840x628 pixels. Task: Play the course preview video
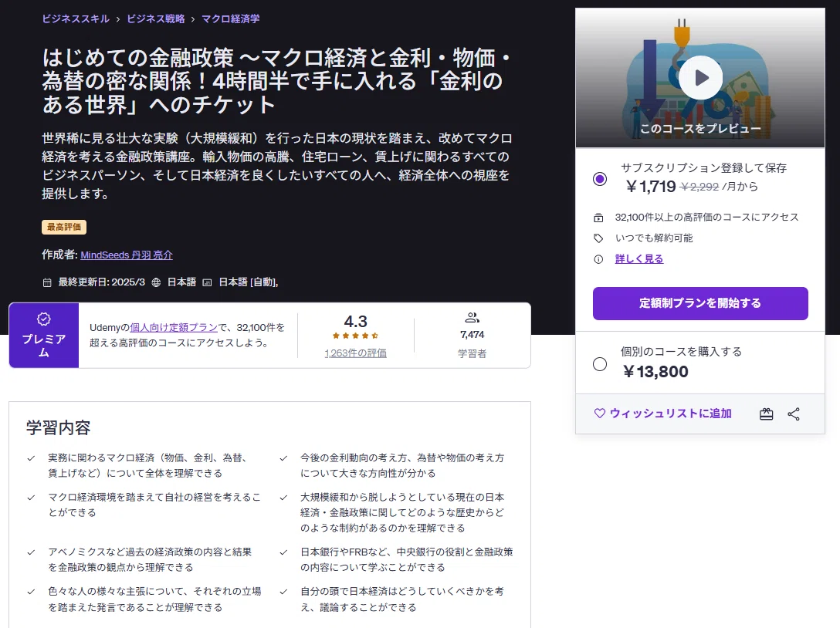[700, 78]
